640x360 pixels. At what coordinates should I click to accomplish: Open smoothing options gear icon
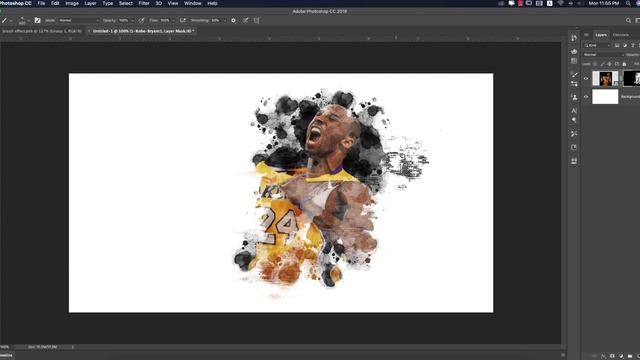pyautogui.click(x=233, y=20)
